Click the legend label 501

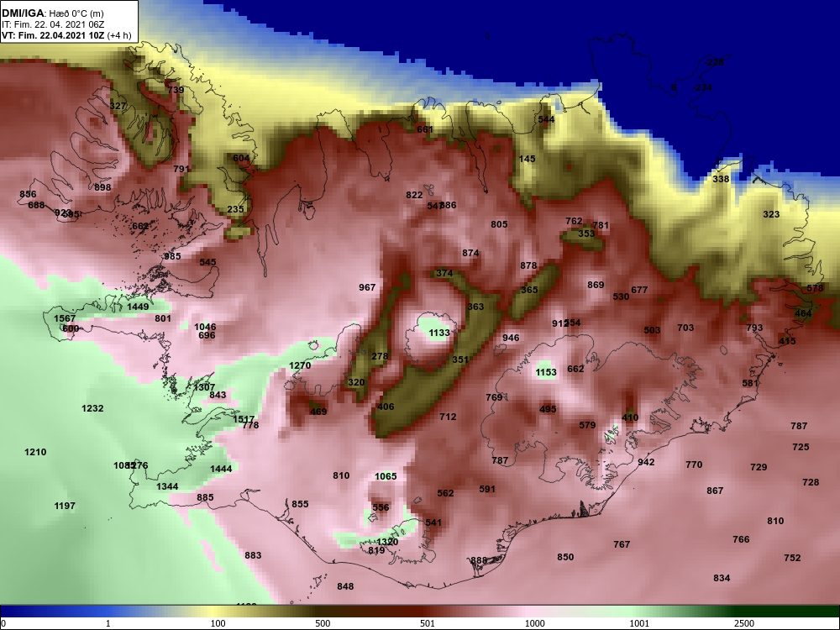tap(427, 623)
